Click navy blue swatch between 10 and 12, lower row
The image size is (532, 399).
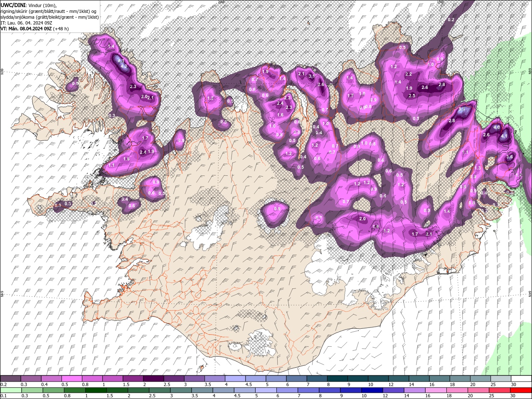tap(372, 390)
